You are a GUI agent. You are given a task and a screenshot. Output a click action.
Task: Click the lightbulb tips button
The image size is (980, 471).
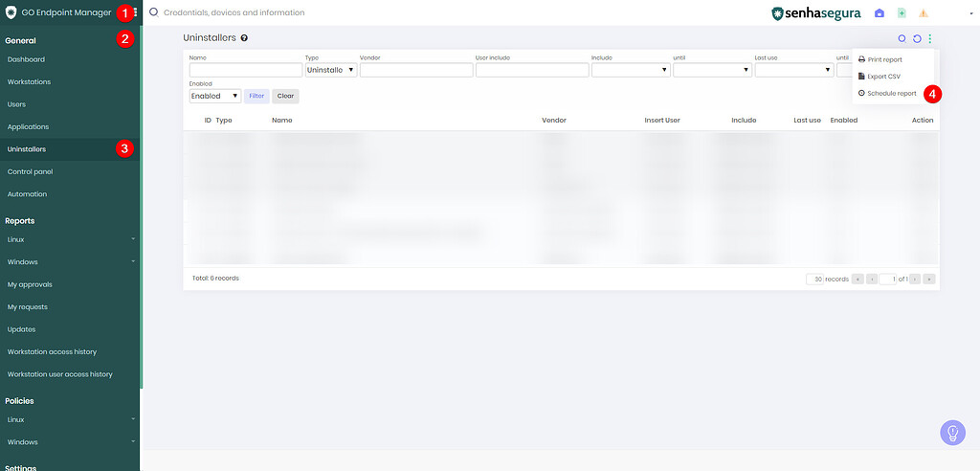952,432
